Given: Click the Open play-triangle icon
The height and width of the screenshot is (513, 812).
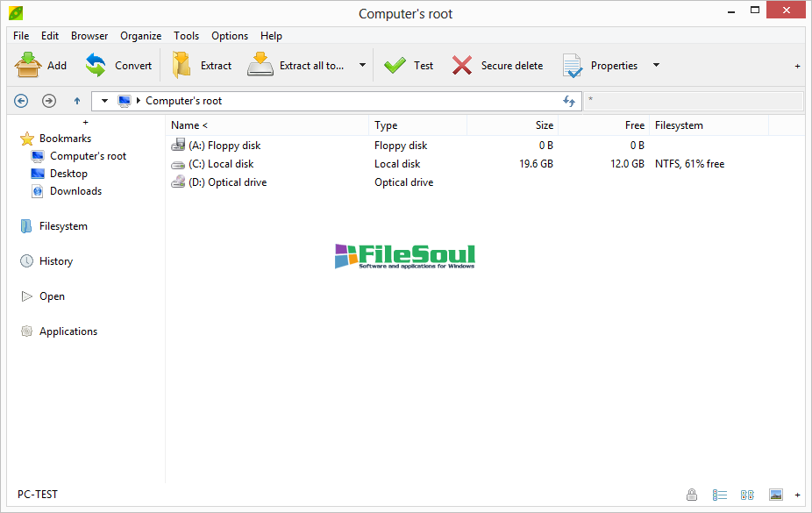Looking at the screenshot, I should click(26, 296).
